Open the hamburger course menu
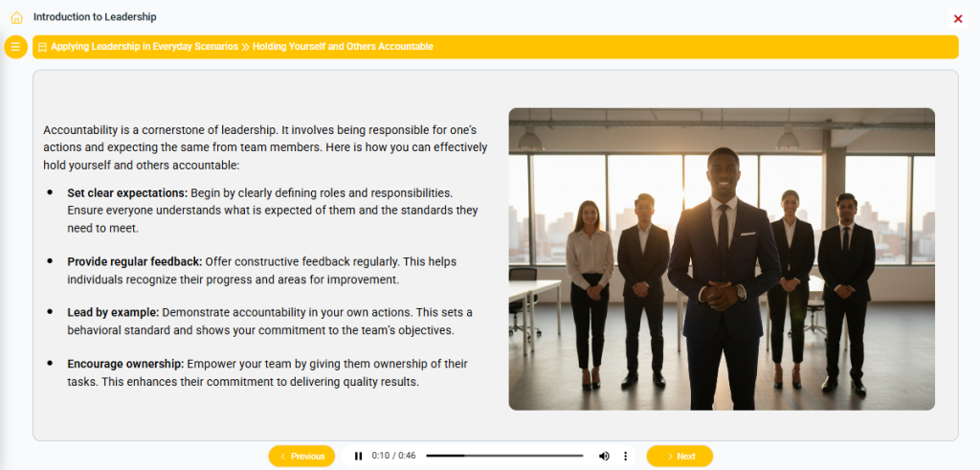980x470 pixels. (x=15, y=47)
